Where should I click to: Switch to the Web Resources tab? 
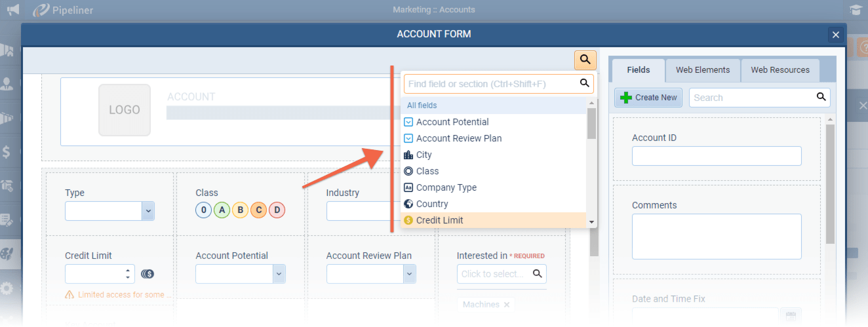779,70
